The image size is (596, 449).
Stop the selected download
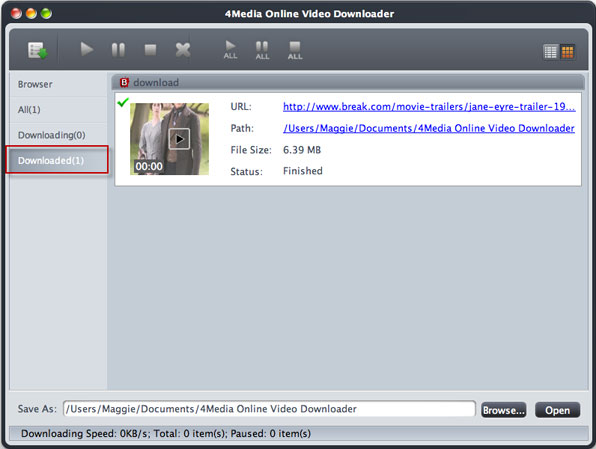coord(151,50)
